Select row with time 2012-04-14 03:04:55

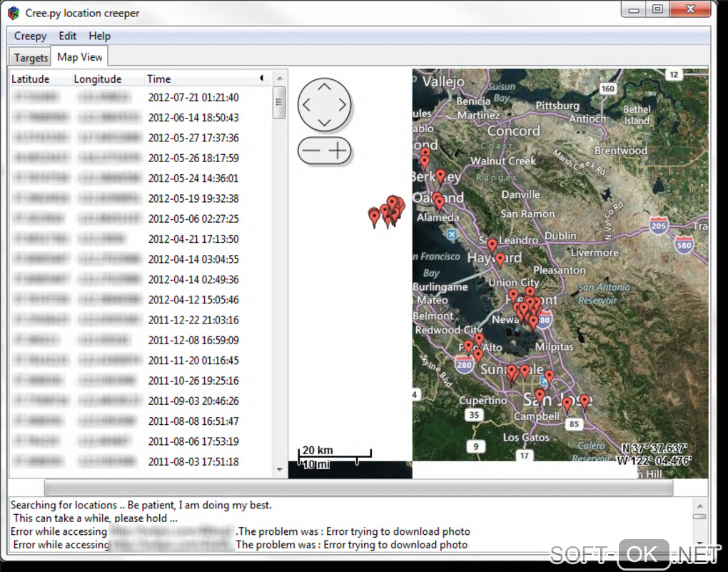point(141,259)
